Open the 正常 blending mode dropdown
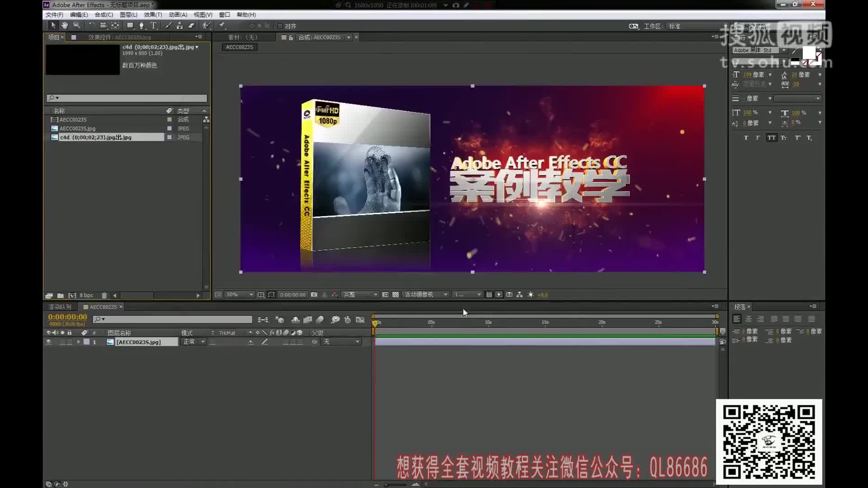 pyautogui.click(x=194, y=342)
